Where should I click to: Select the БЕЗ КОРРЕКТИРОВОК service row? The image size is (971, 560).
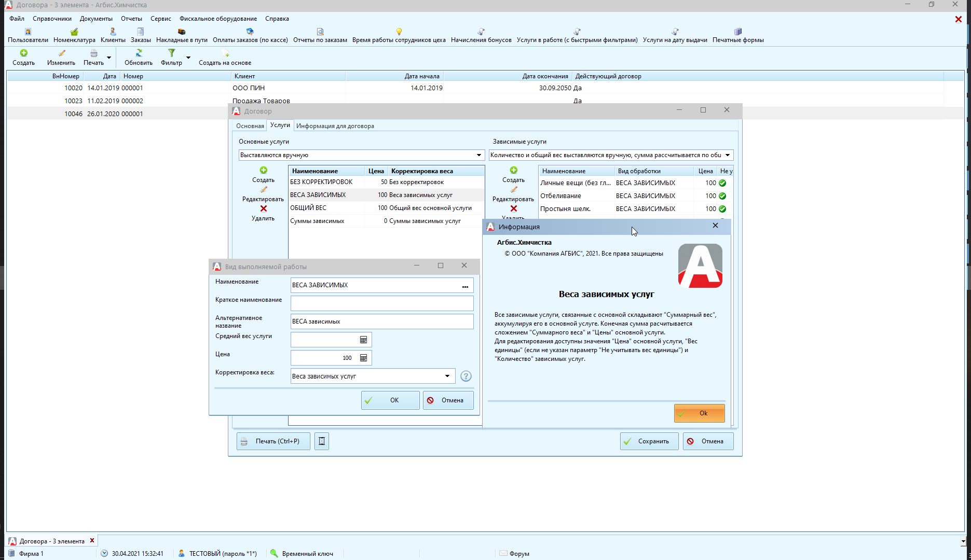(x=387, y=182)
